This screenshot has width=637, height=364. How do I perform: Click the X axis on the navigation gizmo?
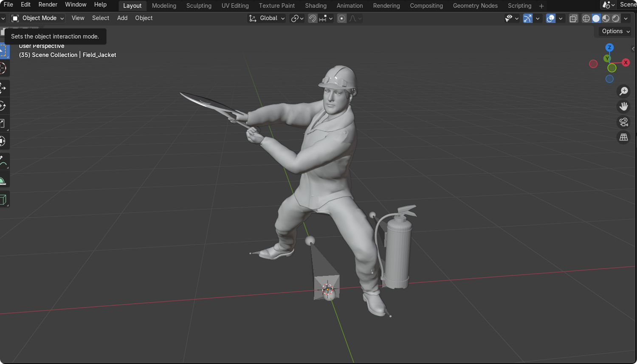626,62
